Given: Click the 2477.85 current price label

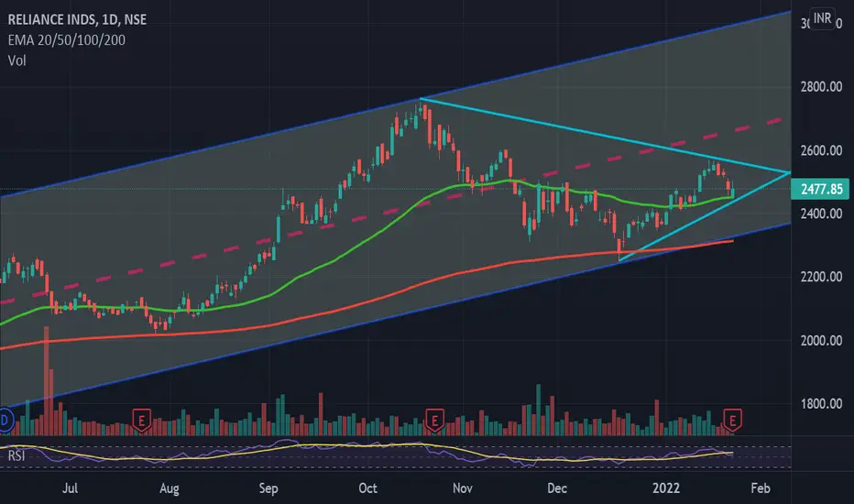Looking at the screenshot, I should (x=820, y=189).
